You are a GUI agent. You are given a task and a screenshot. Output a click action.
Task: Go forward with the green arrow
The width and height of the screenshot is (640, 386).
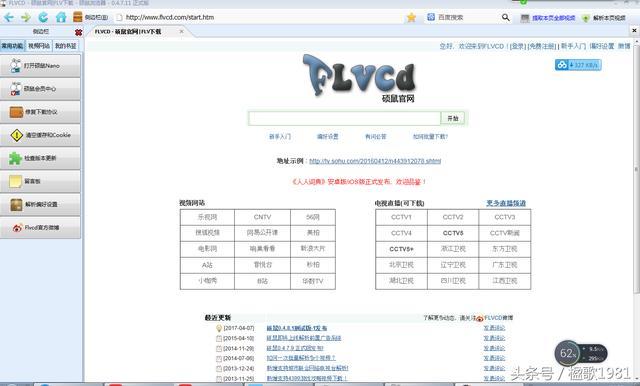[x=26, y=17]
